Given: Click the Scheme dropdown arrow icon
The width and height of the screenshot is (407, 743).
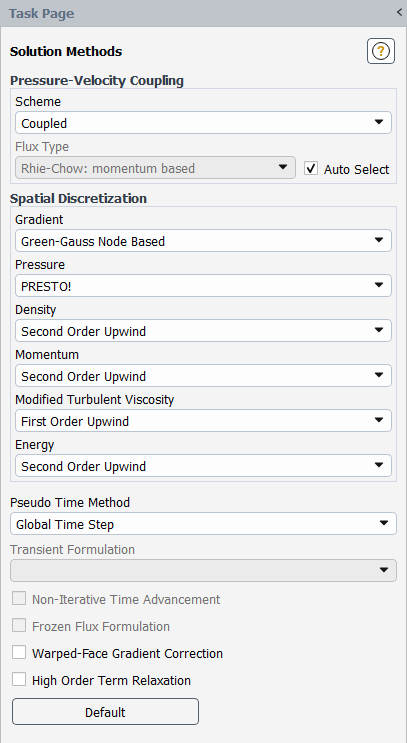Looking at the screenshot, I should tap(379, 122).
